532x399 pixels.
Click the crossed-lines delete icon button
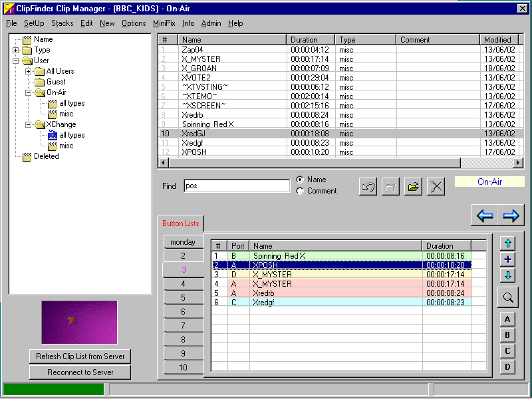[x=436, y=187]
